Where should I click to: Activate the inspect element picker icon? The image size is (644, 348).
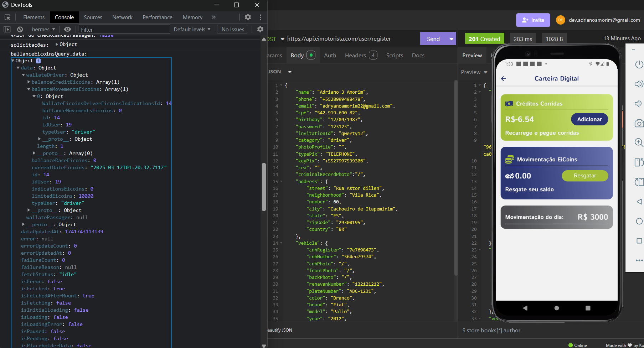(x=7, y=17)
